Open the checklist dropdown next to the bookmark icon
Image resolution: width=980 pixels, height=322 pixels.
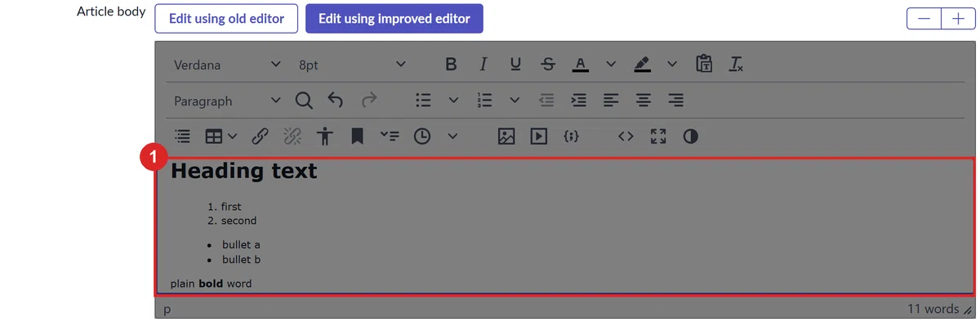click(390, 136)
